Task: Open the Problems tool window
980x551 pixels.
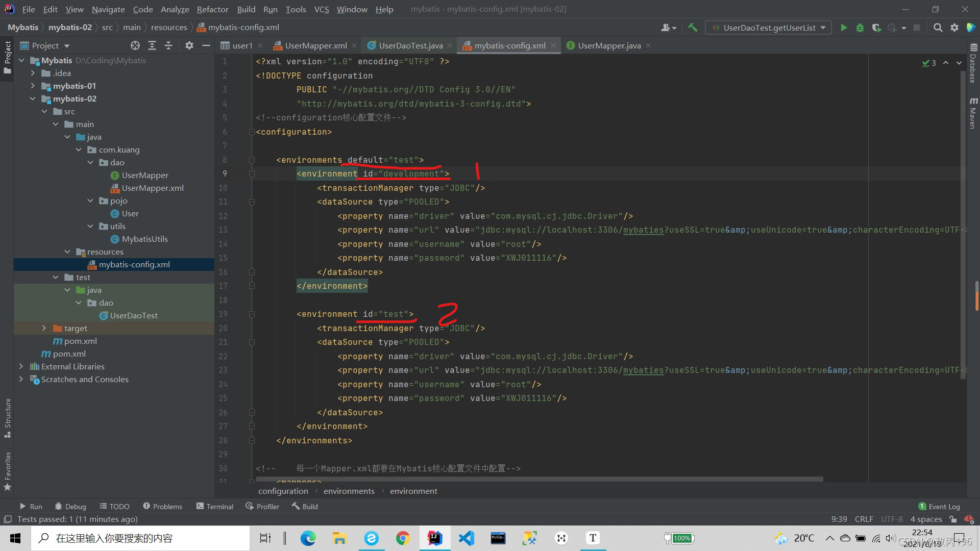Action: (162, 507)
